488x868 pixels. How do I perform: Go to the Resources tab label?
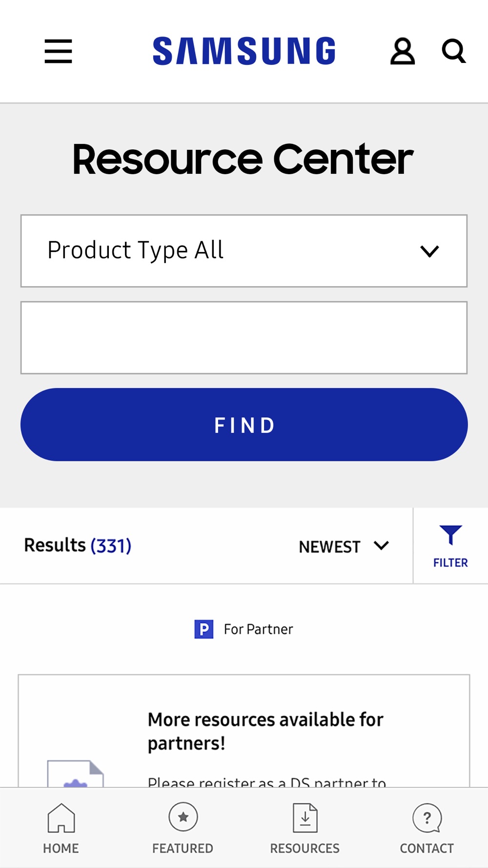click(x=305, y=848)
